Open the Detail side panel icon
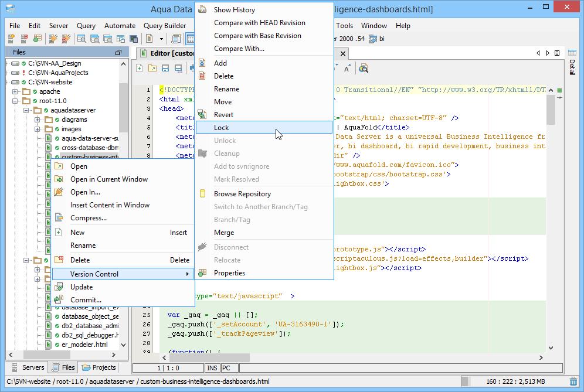The image size is (584, 392). pos(572,62)
